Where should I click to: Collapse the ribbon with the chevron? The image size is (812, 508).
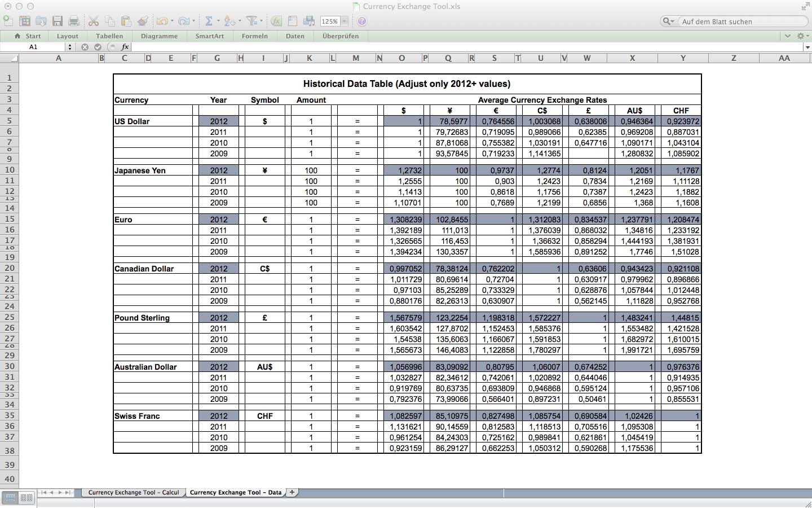[788, 36]
